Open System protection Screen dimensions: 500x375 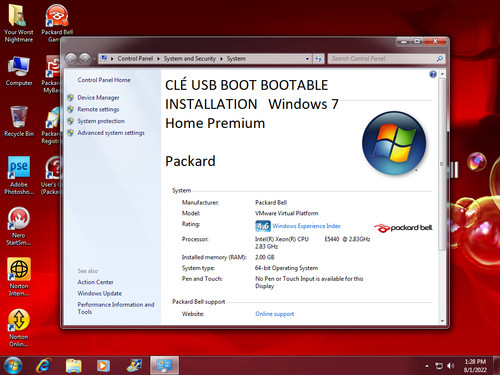click(x=101, y=121)
